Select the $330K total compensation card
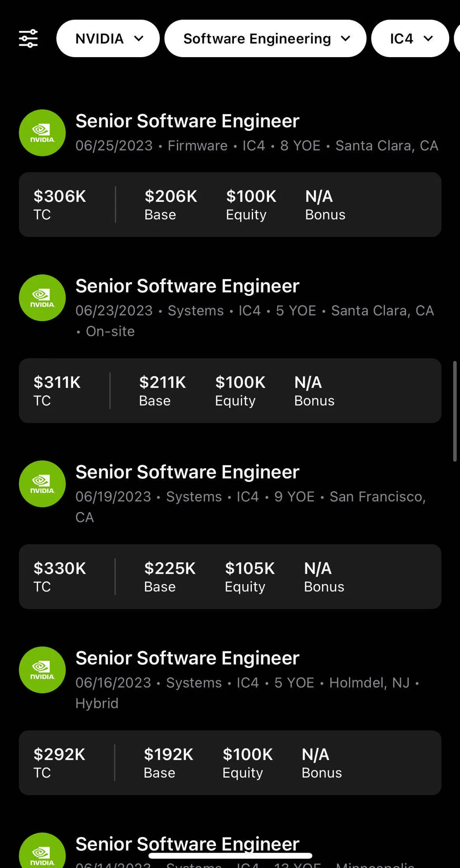 pos(230,577)
